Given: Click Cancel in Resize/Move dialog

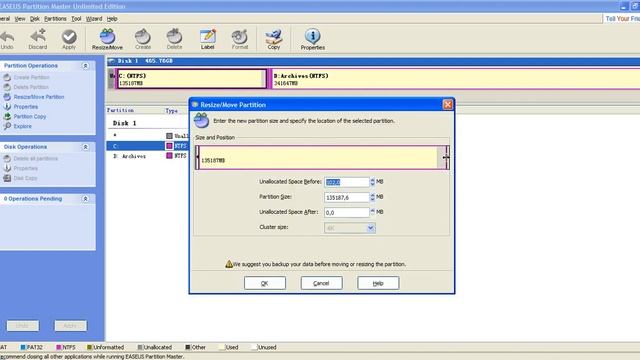Looking at the screenshot, I should (x=321, y=283).
